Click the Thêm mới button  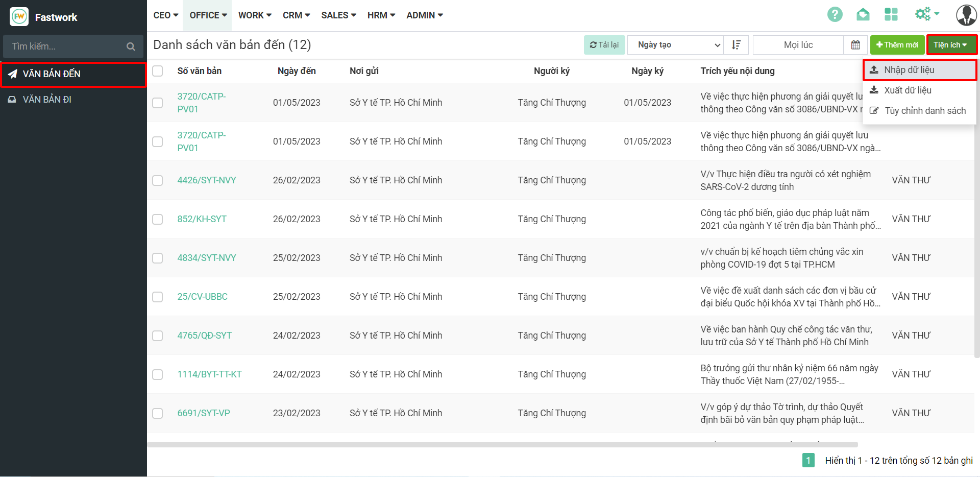click(x=897, y=45)
